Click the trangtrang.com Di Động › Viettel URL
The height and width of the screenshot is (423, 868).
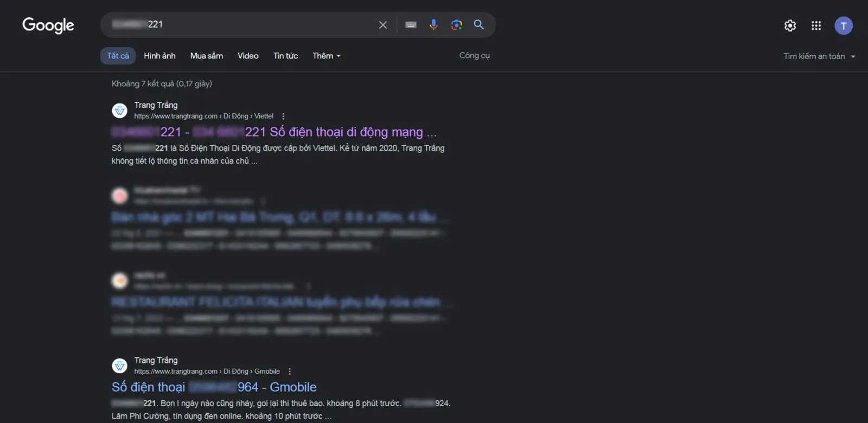(x=204, y=116)
